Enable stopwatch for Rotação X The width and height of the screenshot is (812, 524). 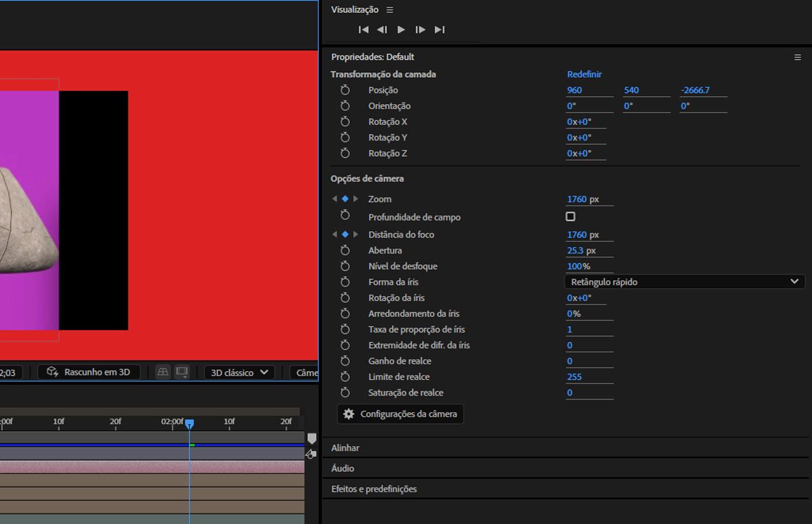coord(345,122)
